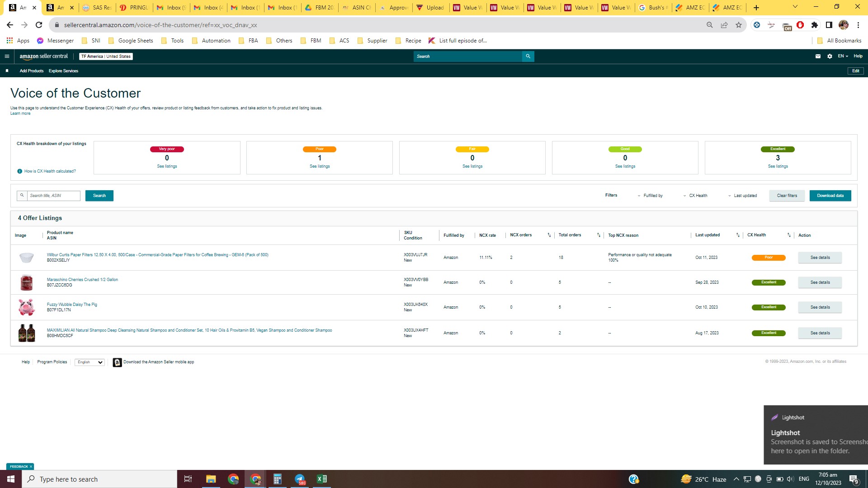Open the CX Health filter dropdown
868x488 pixels.
tap(695, 196)
